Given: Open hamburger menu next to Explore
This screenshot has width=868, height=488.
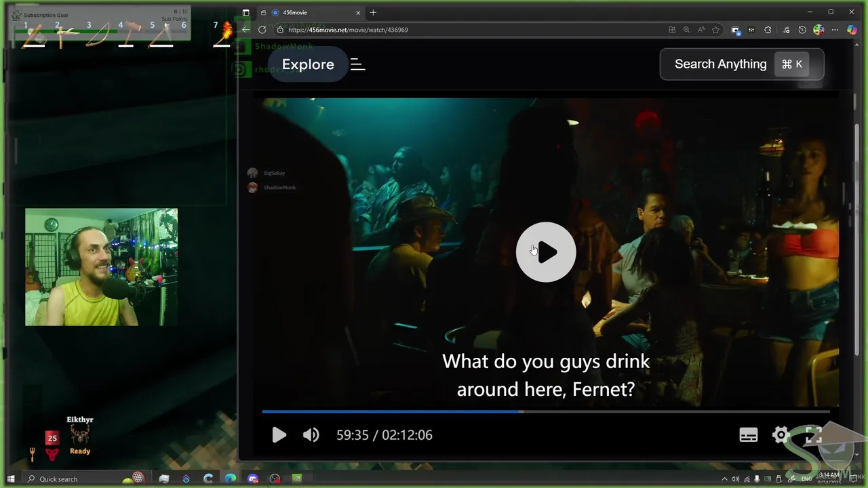Looking at the screenshot, I should coord(358,64).
